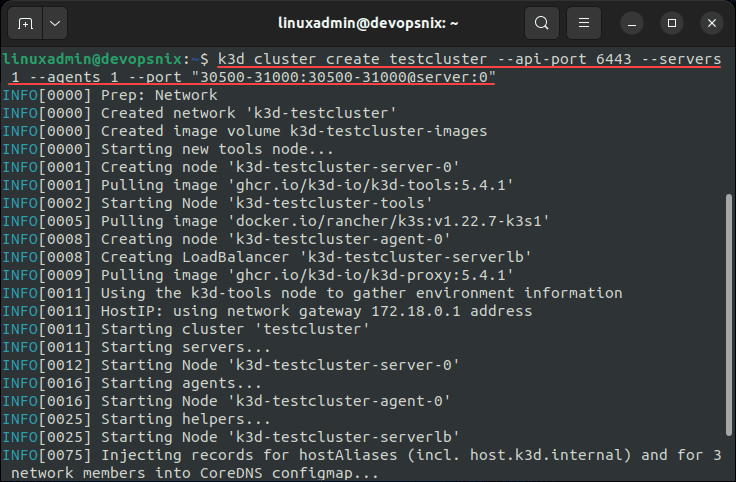Open a new terminal tab
The image size is (736, 482).
[24, 22]
